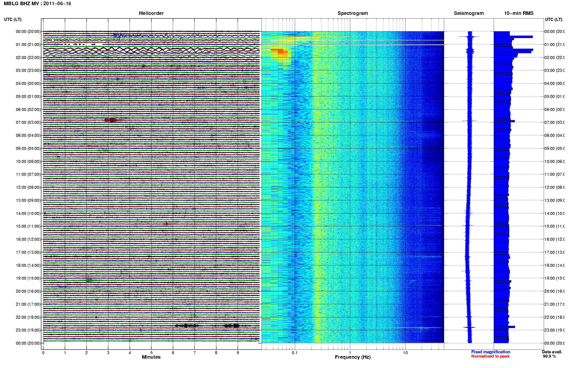Select left-axis time label '22:00 (18:00)'
This screenshot has width=588, height=368.
(28, 317)
